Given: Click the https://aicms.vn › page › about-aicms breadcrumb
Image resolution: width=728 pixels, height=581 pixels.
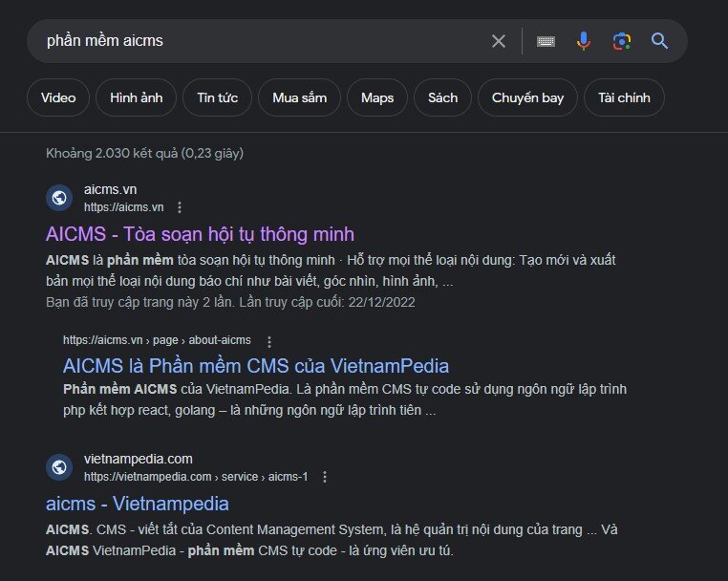Looking at the screenshot, I should point(157,340).
